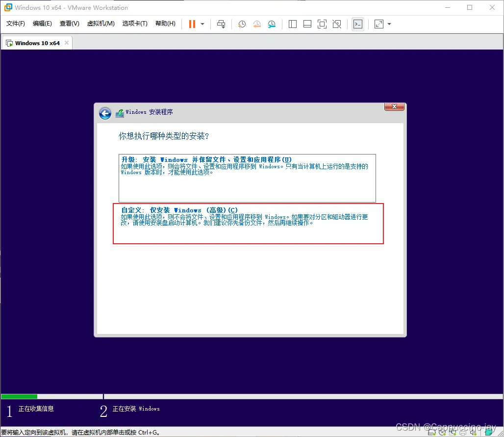Viewport: 504px width, 437px height.
Task: Switch to Unity mode
Action: (337, 24)
